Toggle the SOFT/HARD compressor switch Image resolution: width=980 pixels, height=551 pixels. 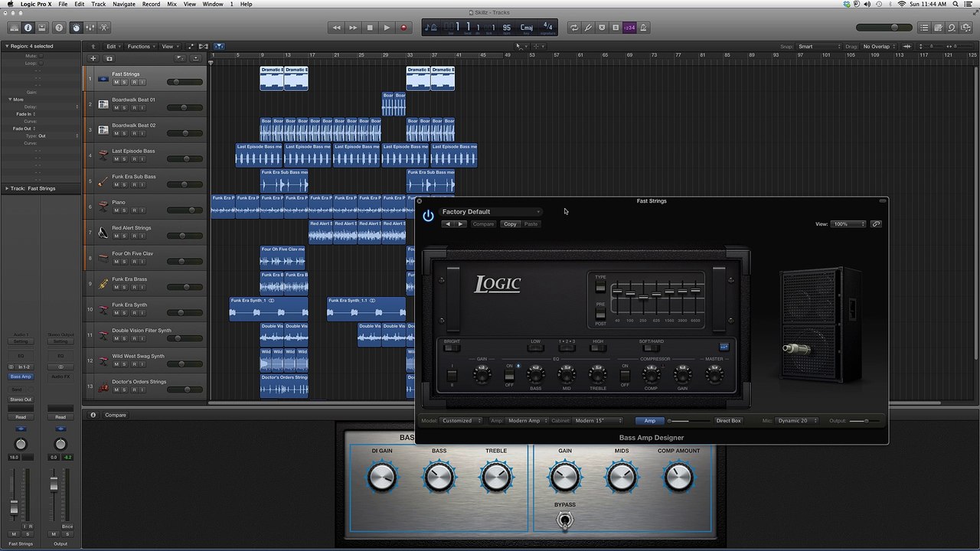point(652,348)
